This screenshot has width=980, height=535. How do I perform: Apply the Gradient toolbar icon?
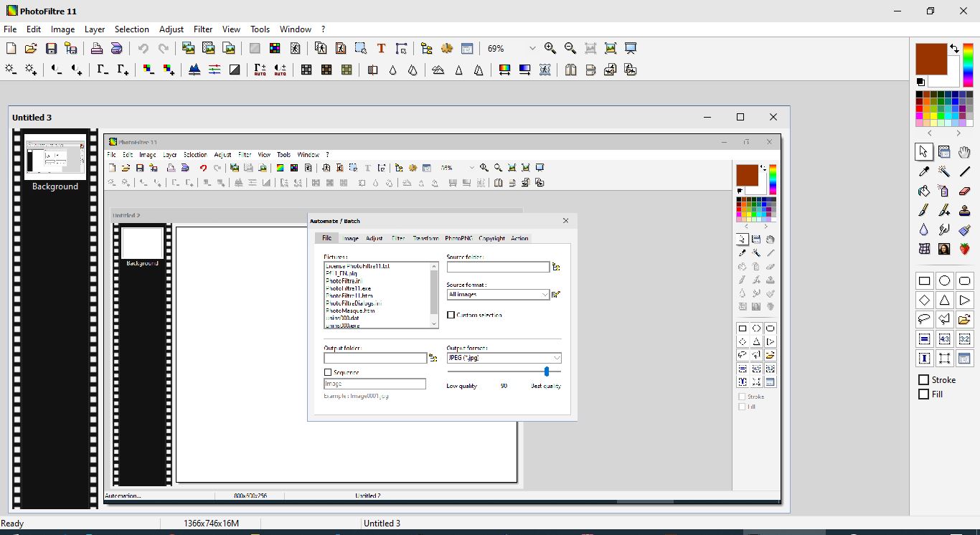point(524,70)
